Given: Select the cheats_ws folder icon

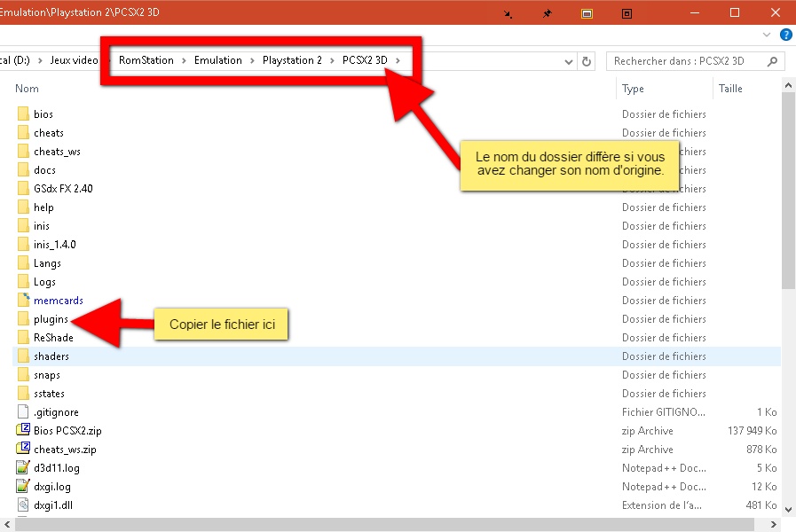Looking at the screenshot, I should (23, 151).
